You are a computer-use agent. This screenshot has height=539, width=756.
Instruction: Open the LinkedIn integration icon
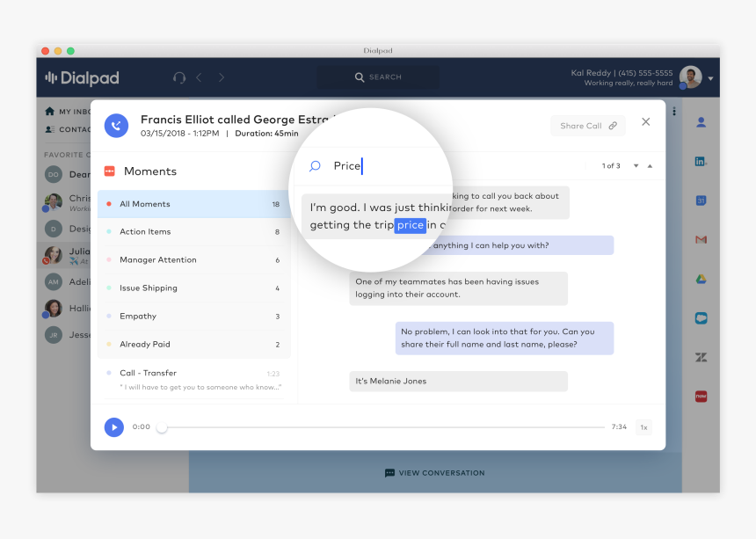pos(701,162)
